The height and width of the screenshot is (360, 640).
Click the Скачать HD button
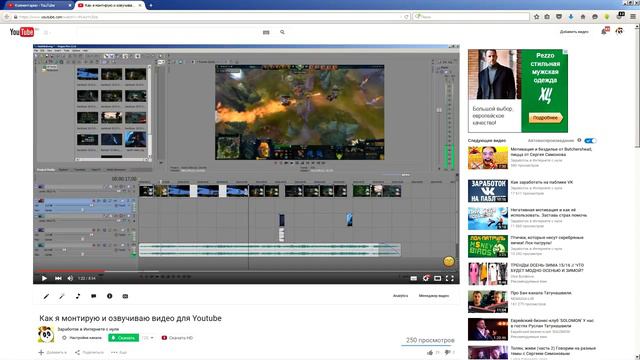pyautogui.click(x=178, y=338)
